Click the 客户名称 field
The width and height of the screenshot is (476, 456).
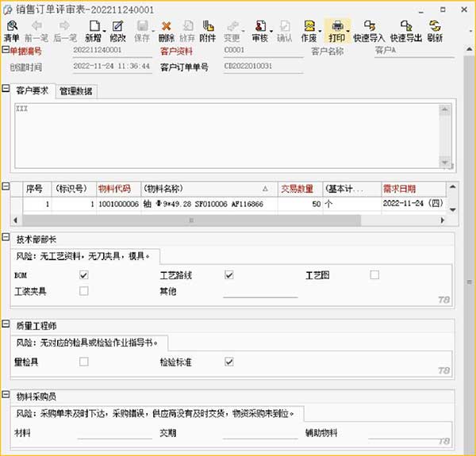[414, 51]
